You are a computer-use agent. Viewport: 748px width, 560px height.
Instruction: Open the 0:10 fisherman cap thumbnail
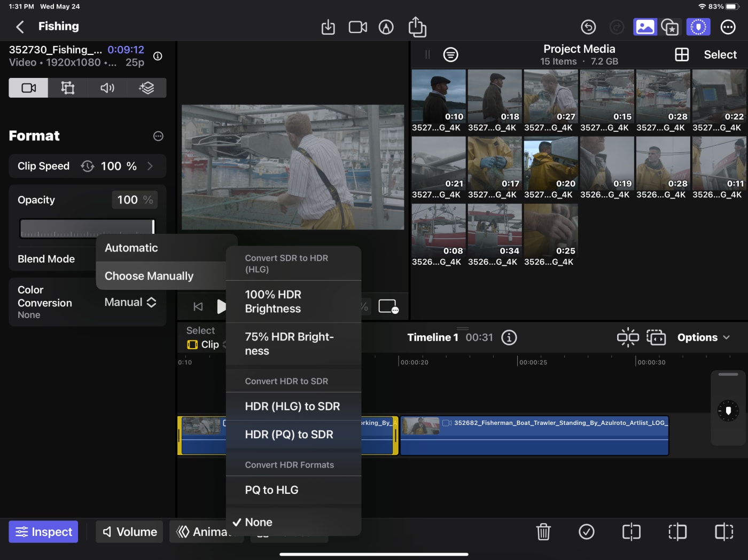click(x=439, y=96)
